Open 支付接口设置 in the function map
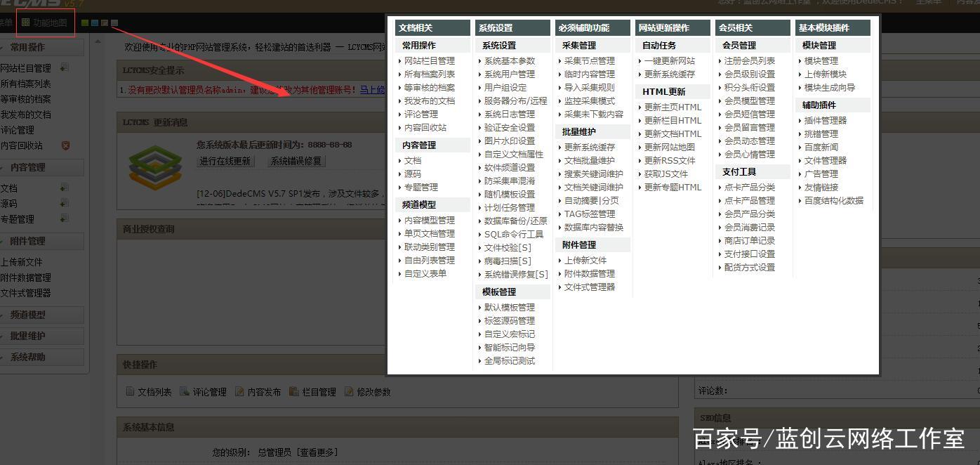980x465 pixels. 749,254
